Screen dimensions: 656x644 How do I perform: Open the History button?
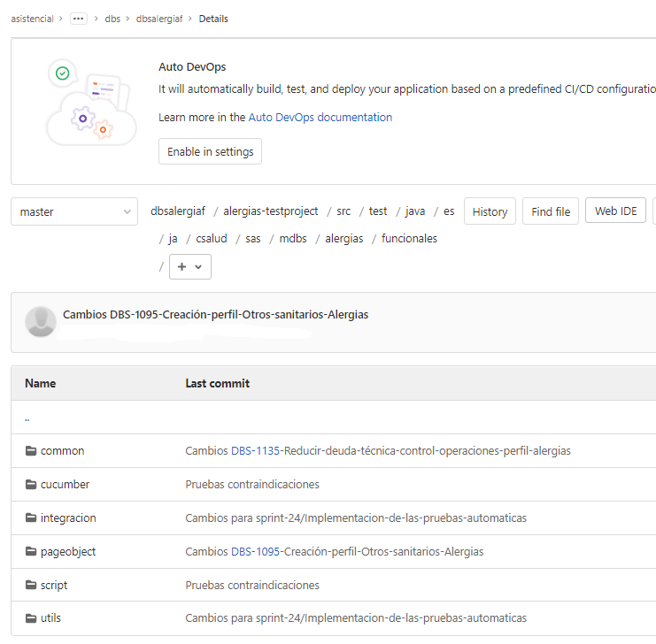click(490, 211)
